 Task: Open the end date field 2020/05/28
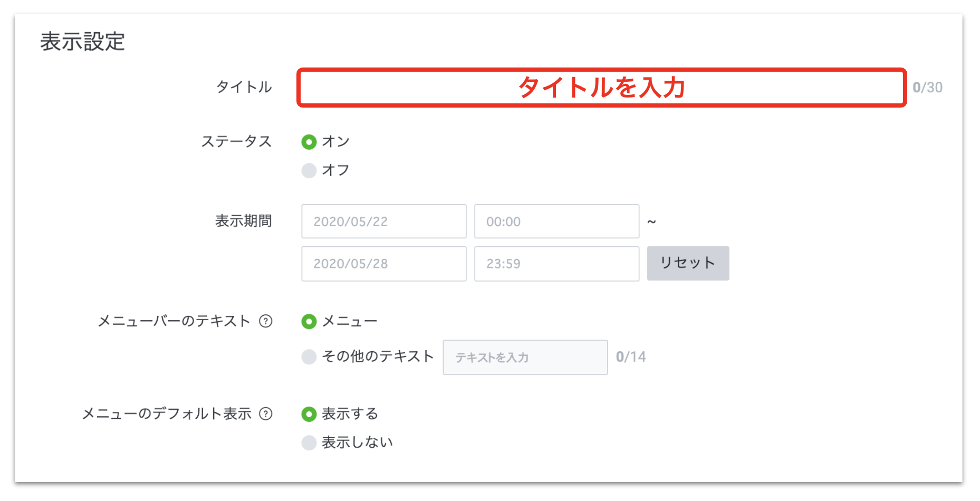(x=383, y=264)
